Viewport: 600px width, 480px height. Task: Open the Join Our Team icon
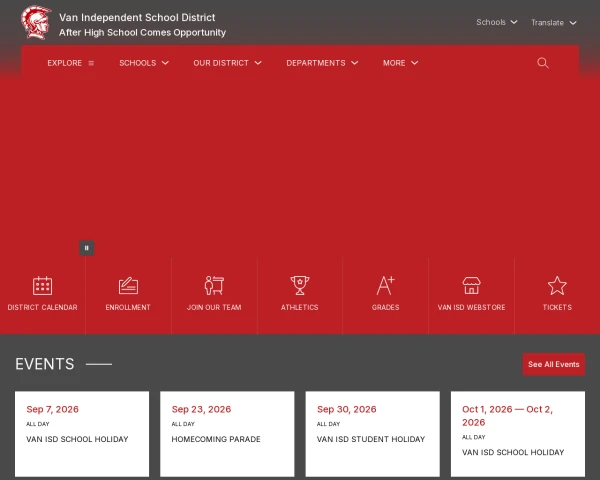pos(214,286)
